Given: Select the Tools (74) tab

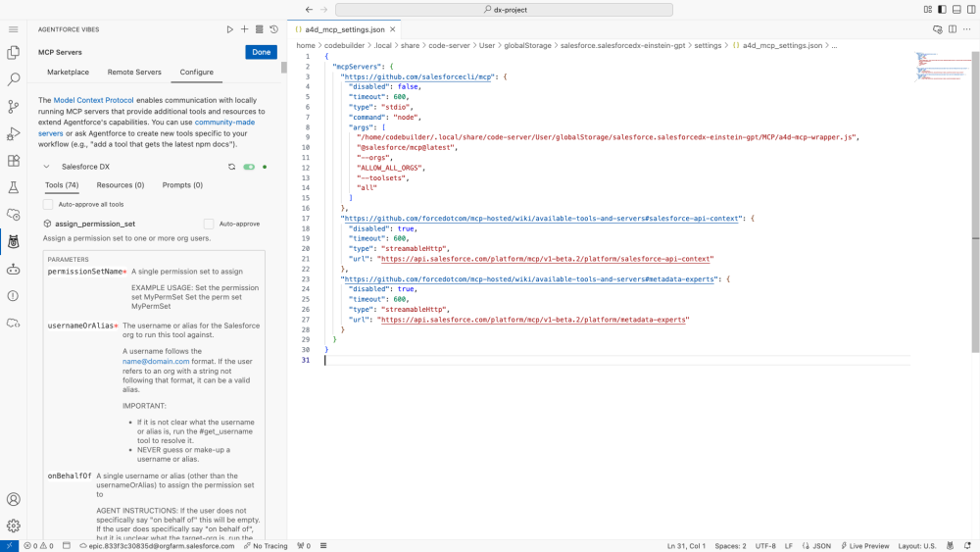Looking at the screenshot, I should [x=62, y=185].
